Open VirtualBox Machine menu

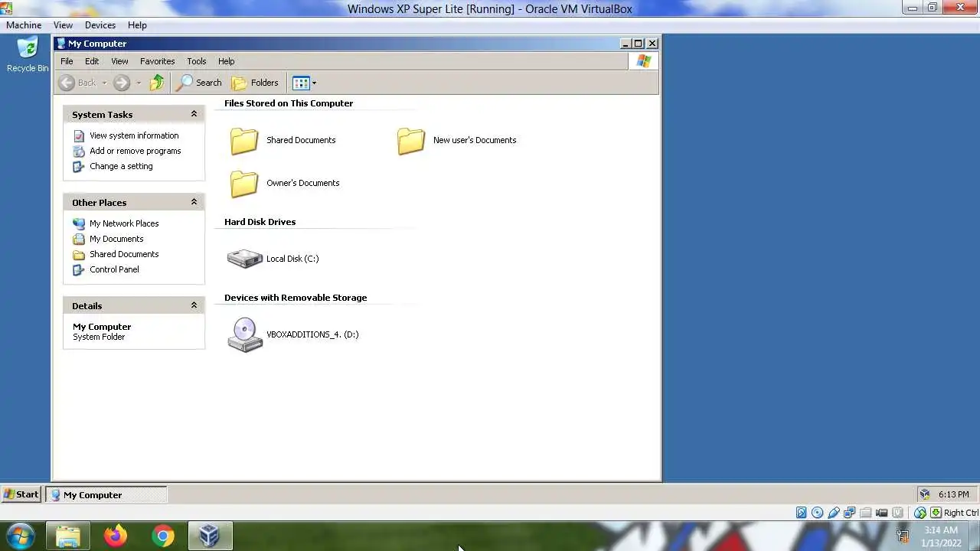click(24, 25)
